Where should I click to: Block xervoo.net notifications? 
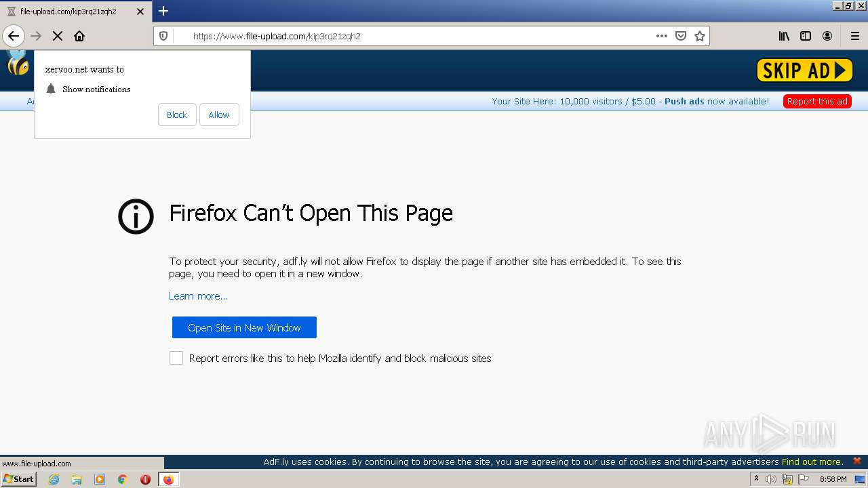177,115
